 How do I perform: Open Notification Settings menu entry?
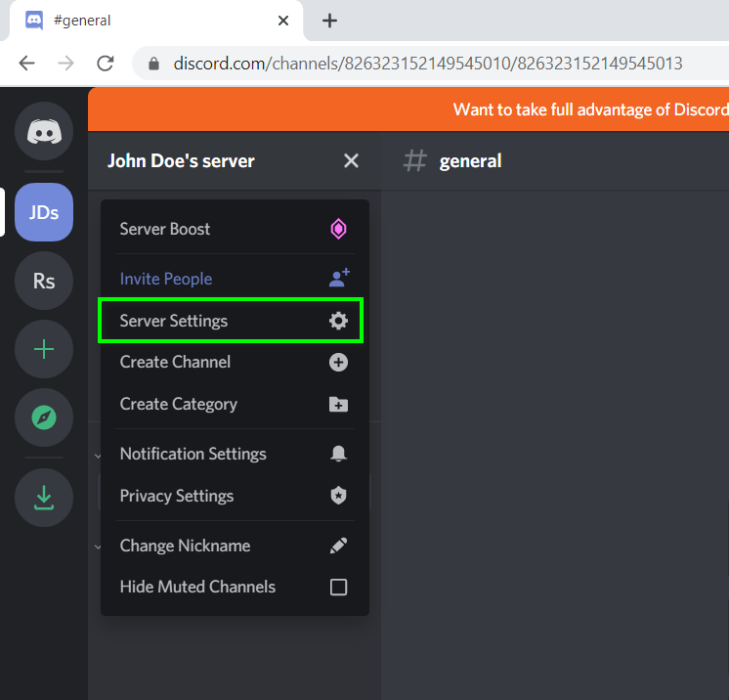coord(235,454)
